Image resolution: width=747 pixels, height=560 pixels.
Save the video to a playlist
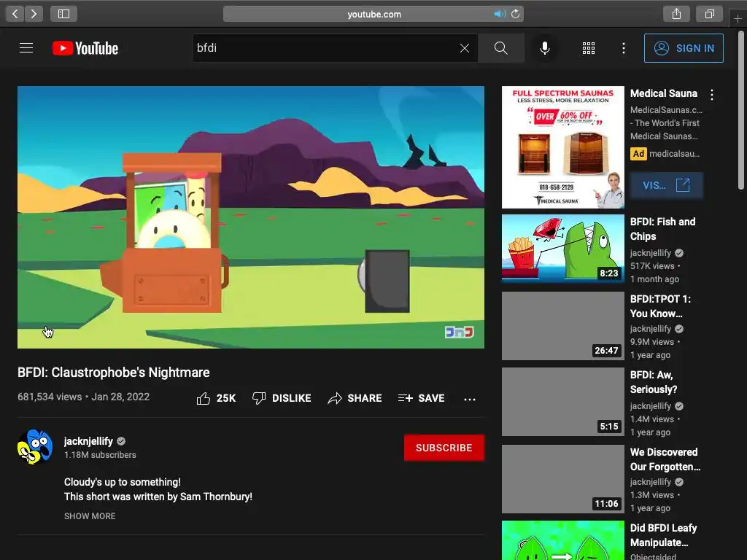click(x=421, y=398)
